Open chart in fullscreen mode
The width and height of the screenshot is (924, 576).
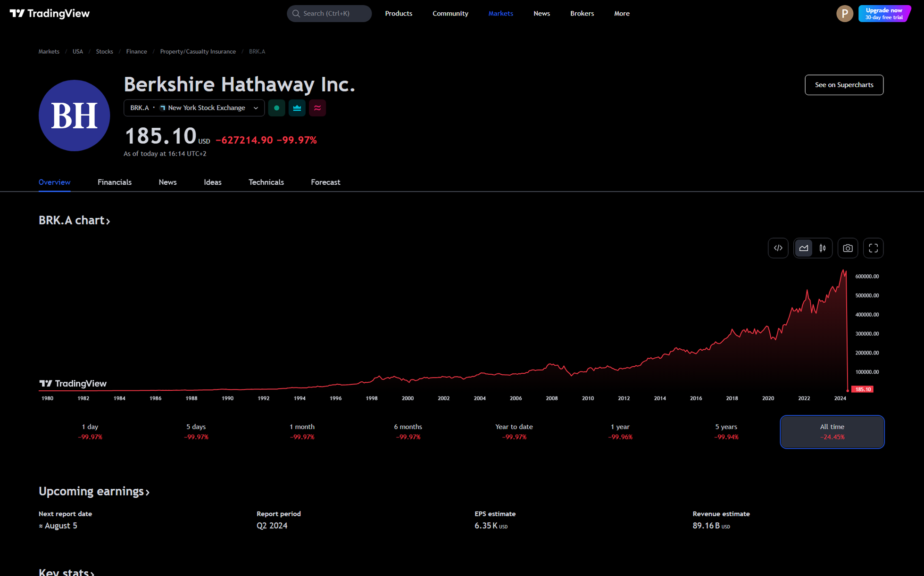click(x=873, y=248)
